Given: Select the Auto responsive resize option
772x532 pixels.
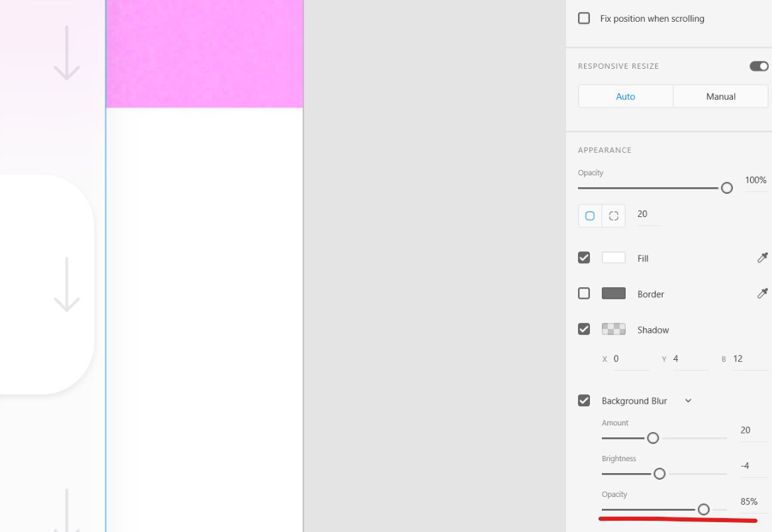Looking at the screenshot, I should coord(625,97).
